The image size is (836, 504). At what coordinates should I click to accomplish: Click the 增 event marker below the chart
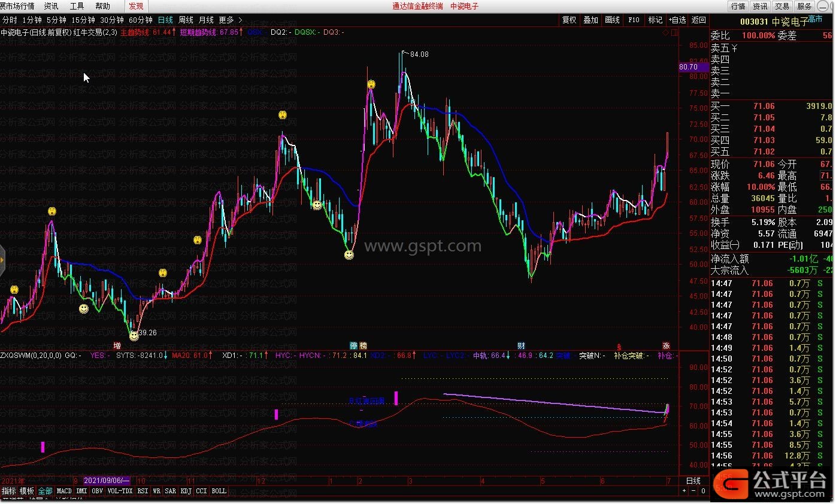click(x=117, y=345)
